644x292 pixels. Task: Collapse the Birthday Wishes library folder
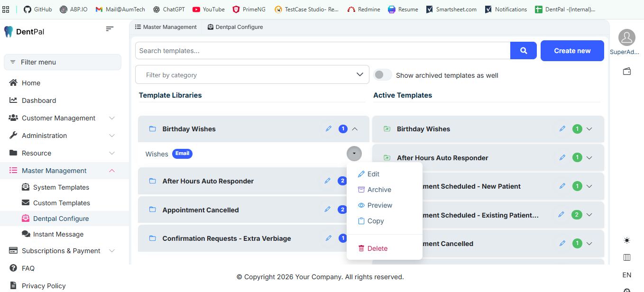[x=355, y=129]
